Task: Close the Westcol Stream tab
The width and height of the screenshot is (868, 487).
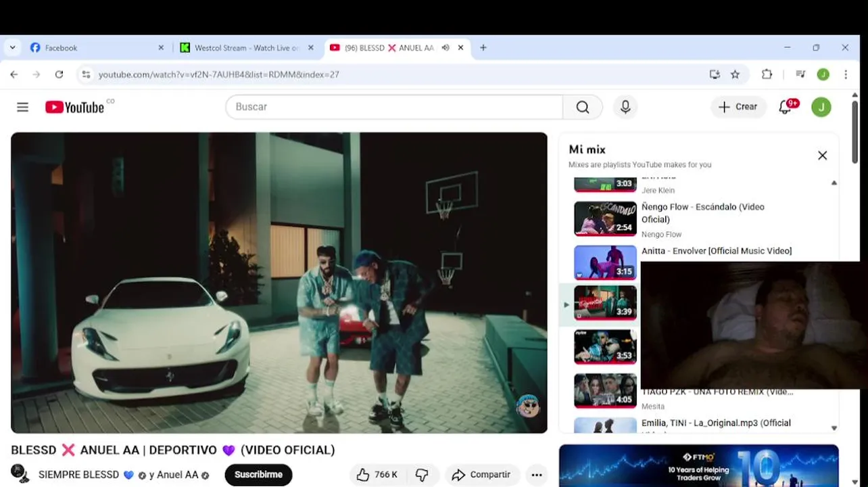Action: click(311, 48)
